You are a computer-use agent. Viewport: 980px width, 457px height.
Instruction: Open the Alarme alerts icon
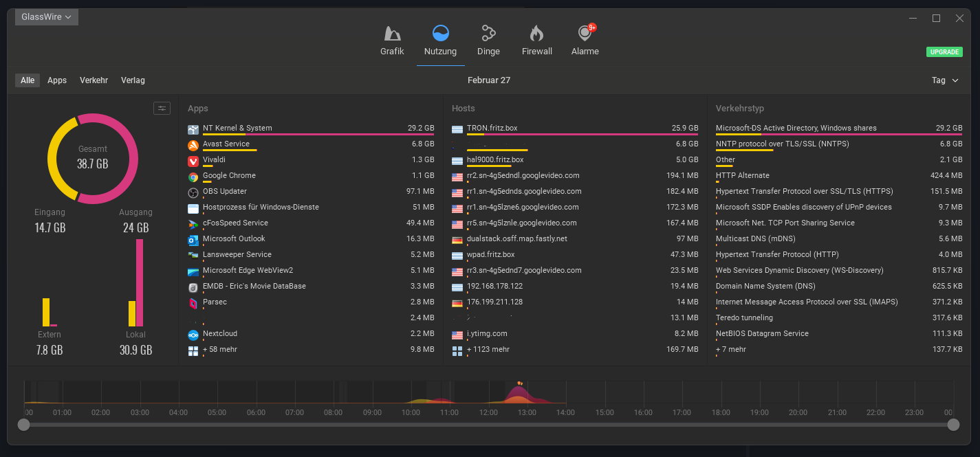[x=585, y=33]
